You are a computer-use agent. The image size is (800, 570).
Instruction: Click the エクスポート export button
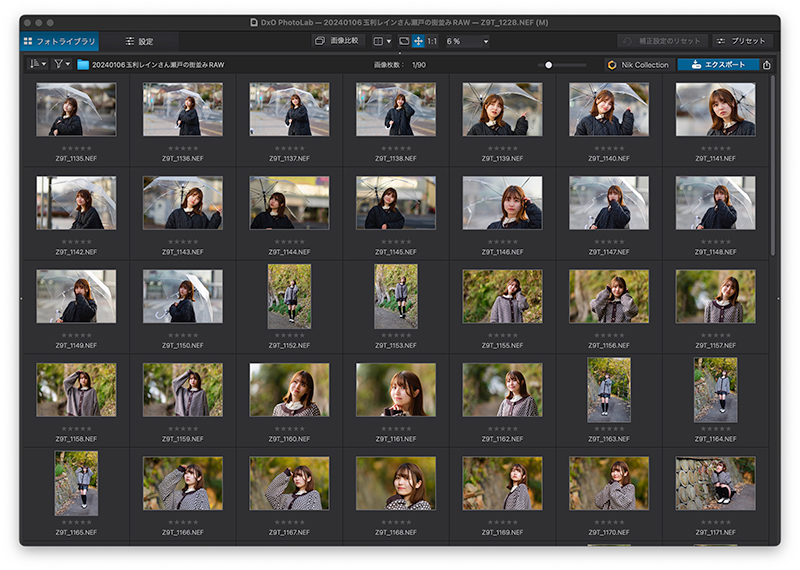coord(718,65)
